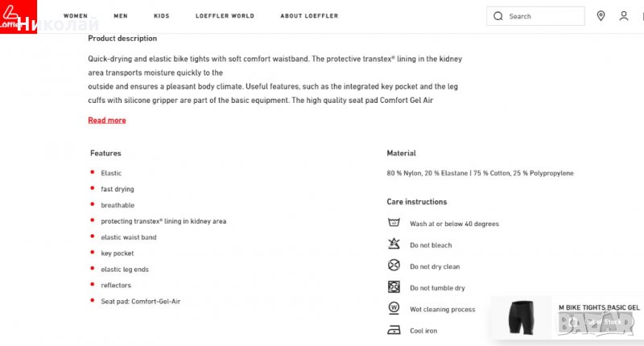Image resolution: width=644 pixels, height=346 pixels.
Task: Expand description with Read more link
Action: pyautogui.click(x=107, y=121)
